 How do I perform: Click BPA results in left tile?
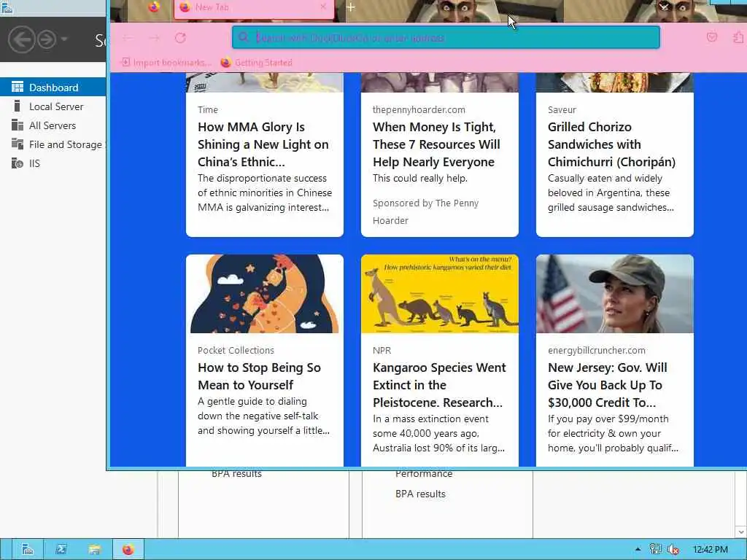pyautogui.click(x=237, y=474)
